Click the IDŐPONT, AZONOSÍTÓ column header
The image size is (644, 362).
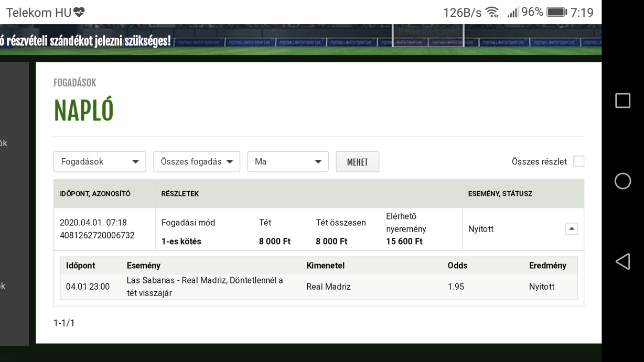(94, 194)
